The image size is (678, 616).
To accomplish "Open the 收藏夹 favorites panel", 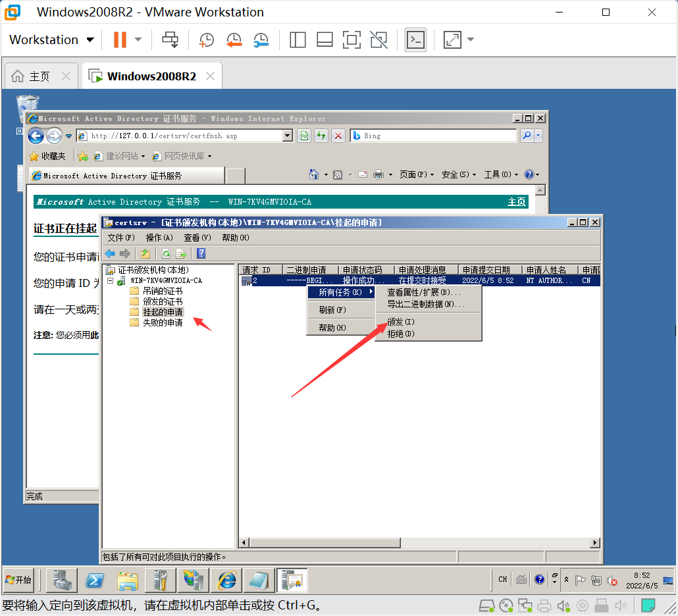I will [47, 156].
